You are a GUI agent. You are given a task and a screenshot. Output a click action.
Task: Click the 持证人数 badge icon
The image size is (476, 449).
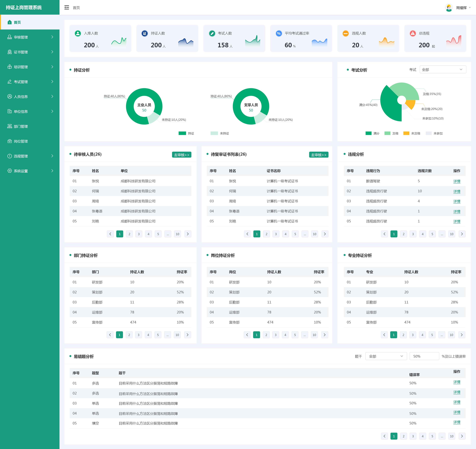(x=145, y=33)
